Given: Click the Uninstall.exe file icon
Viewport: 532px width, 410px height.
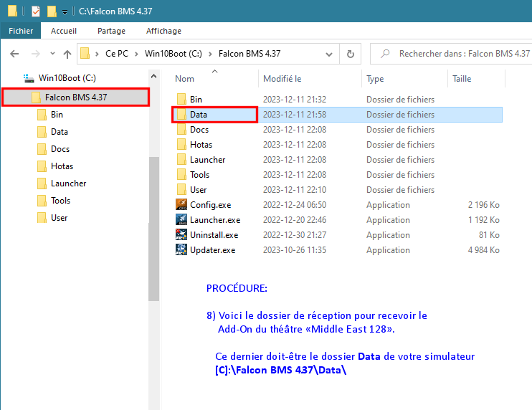Looking at the screenshot, I should 181,235.
